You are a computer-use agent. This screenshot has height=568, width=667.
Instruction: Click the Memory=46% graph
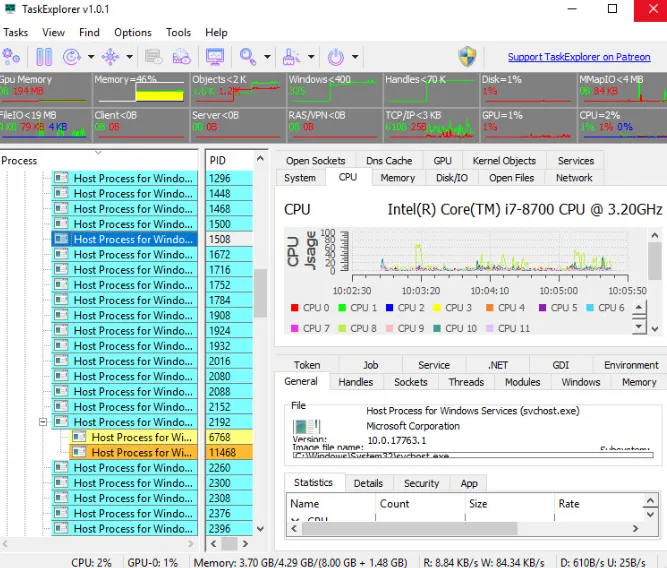[141, 88]
